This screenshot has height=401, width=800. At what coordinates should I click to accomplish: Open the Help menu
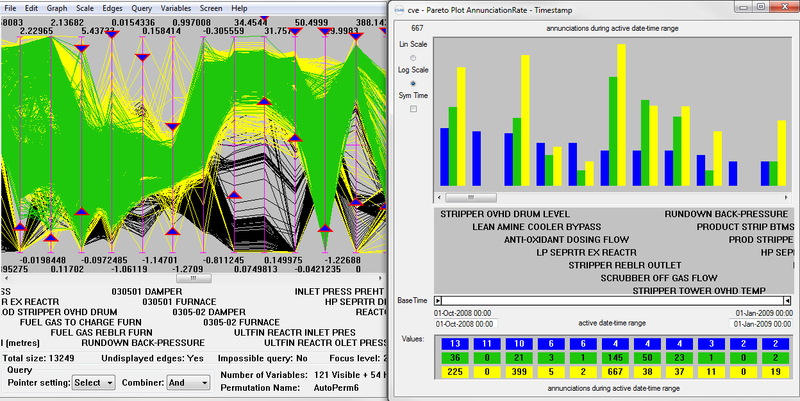[239, 8]
